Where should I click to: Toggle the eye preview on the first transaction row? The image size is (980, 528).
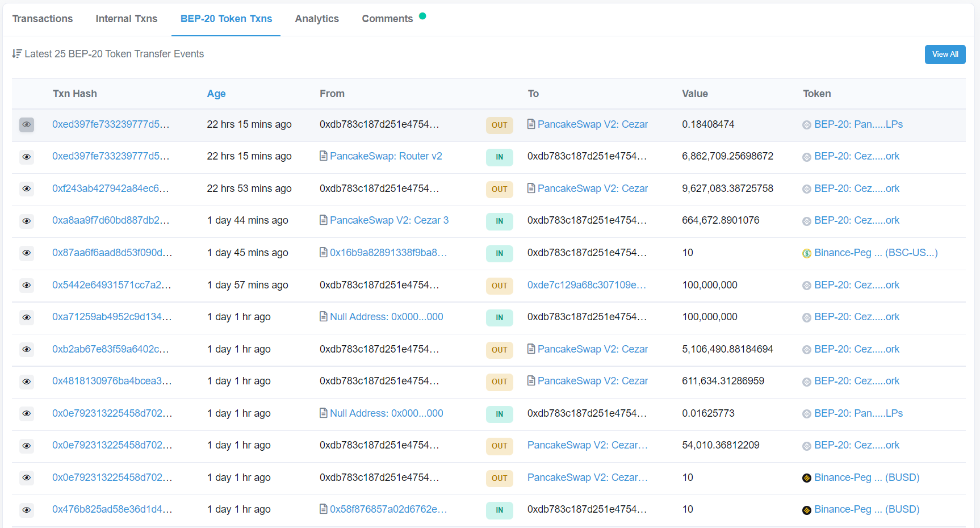[26, 125]
